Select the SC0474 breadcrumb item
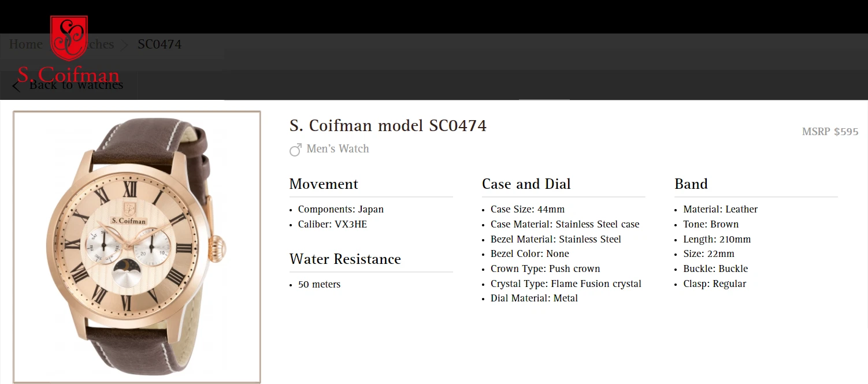Viewport: 868px width, 384px height. 159,44
